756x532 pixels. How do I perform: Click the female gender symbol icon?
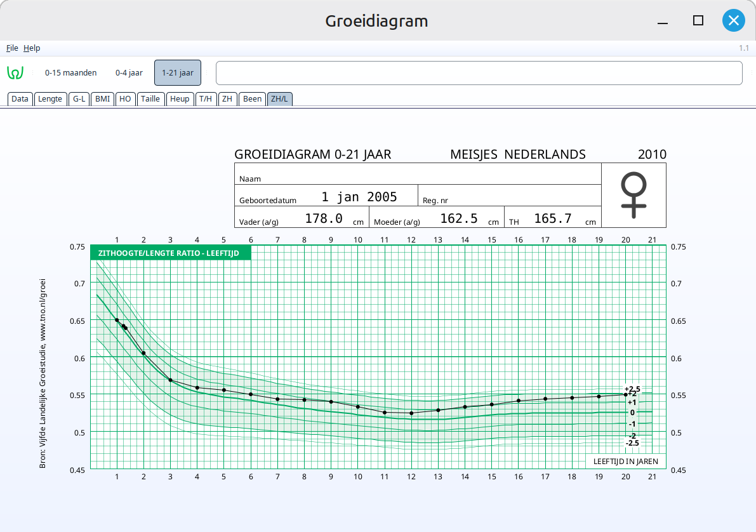coord(633,196)
